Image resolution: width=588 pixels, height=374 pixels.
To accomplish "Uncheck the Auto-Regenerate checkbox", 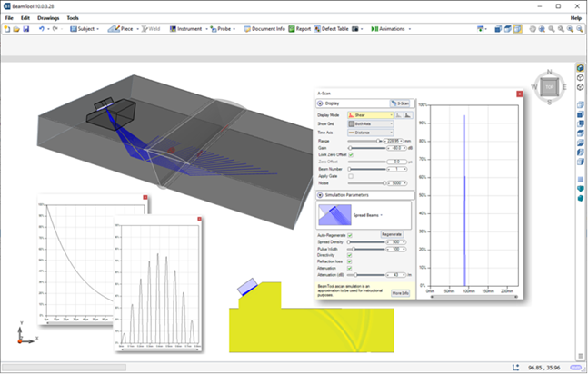I will click(352, 234).
